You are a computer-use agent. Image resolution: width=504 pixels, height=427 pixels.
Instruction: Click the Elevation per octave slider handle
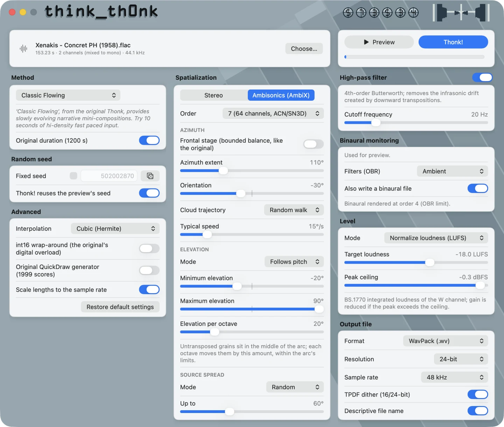(x=215, y=332)
